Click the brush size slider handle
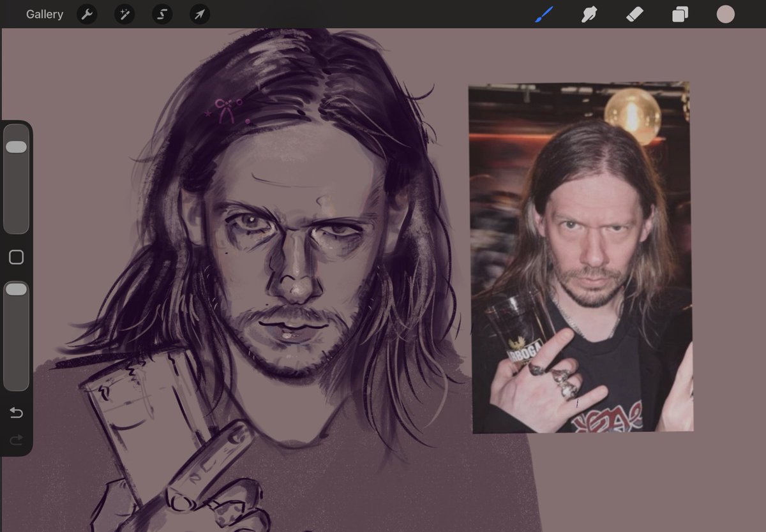The height and width of the screenshot is (532, 766). [16, 147]
